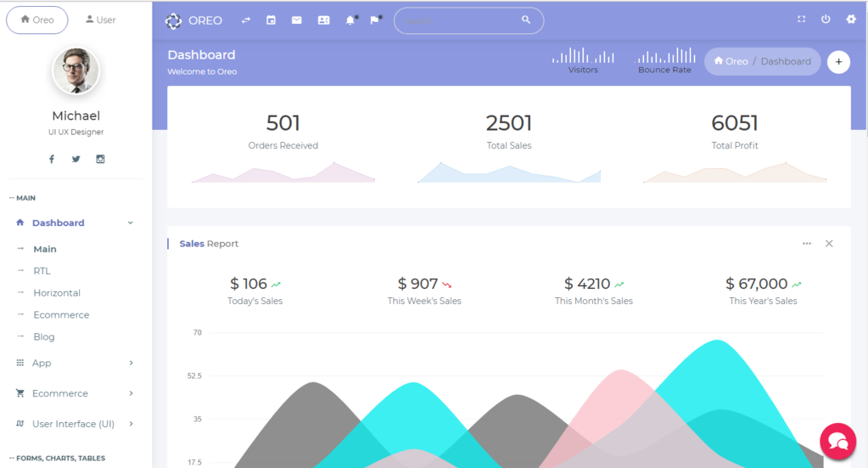Close the Sales Report card
Image resolution: width=868 pixels, height=468 pixels.
pos(829,244)
